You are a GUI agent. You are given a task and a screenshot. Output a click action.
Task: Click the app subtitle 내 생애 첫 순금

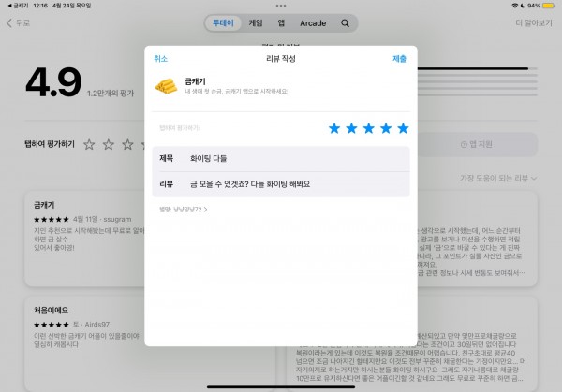coord(237,92)
